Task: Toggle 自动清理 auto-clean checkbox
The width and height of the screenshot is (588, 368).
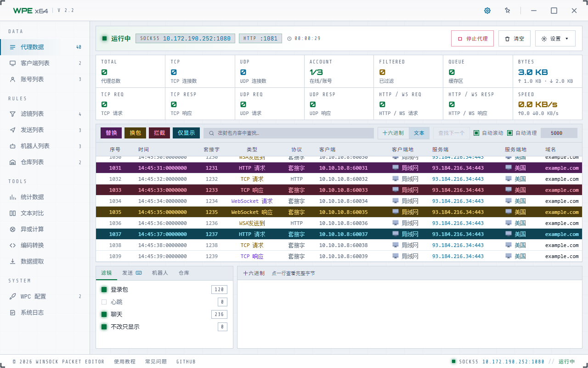Action: (510, 133)
